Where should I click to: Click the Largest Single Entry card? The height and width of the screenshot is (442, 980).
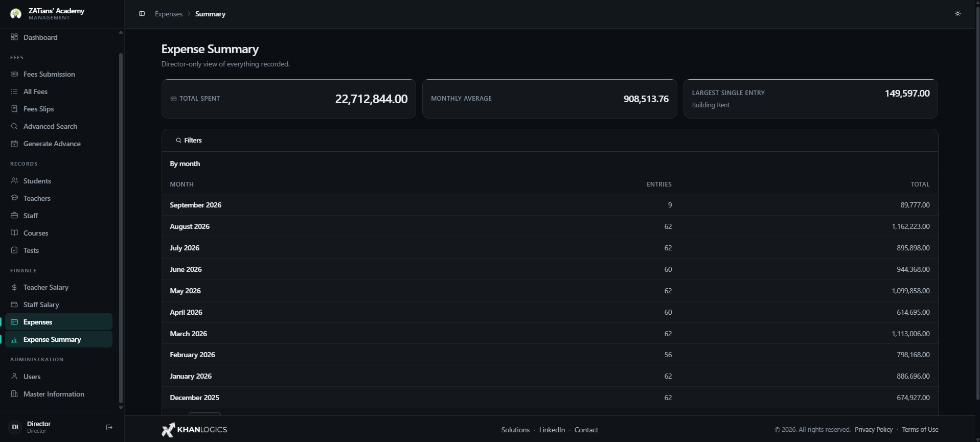[x=811, y=99]
